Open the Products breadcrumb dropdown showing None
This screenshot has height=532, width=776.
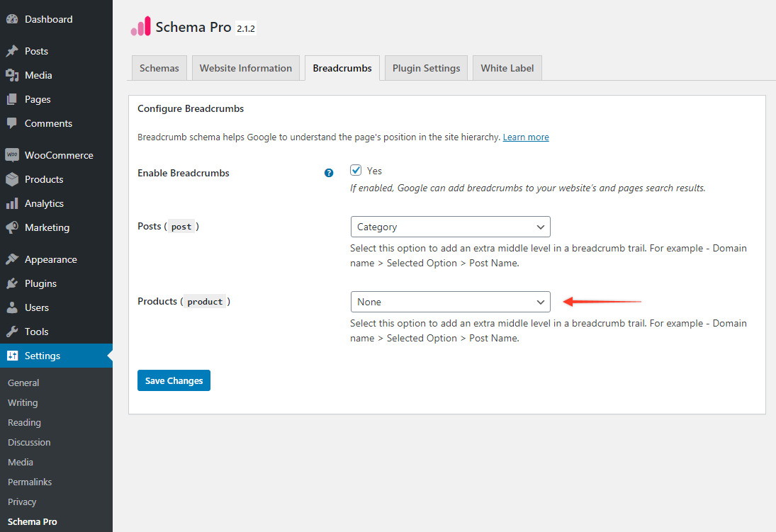click(450, 301)
